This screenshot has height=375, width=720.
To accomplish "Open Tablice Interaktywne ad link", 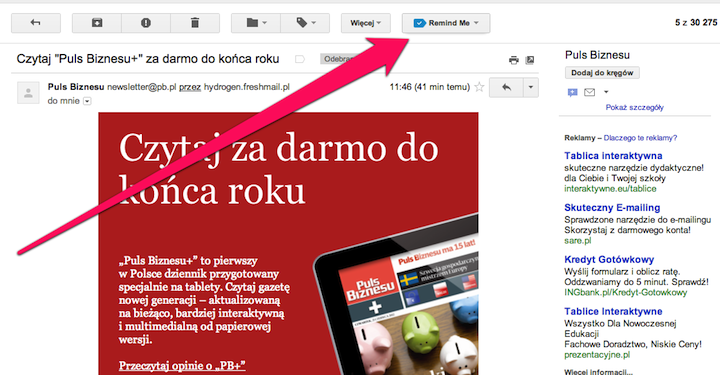I will coord(613,311).
